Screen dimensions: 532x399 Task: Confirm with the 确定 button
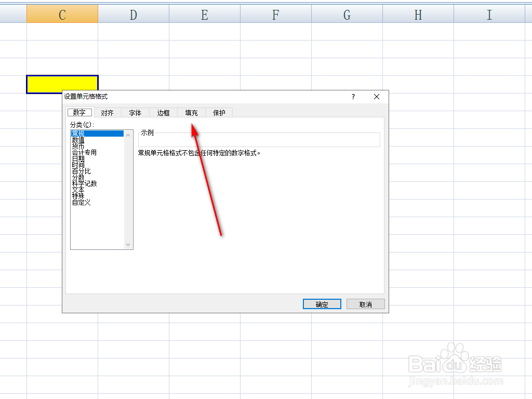[322, 304]
